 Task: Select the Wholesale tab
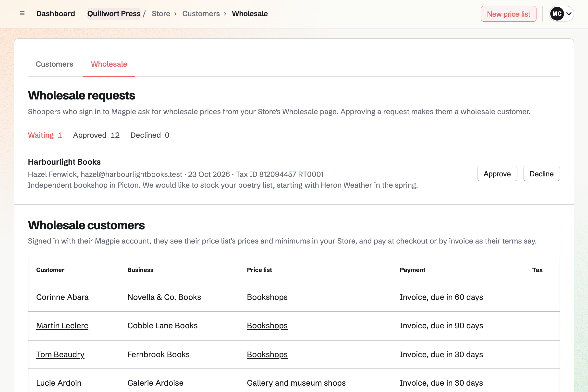pyautogui.click(x=109, y=64)
